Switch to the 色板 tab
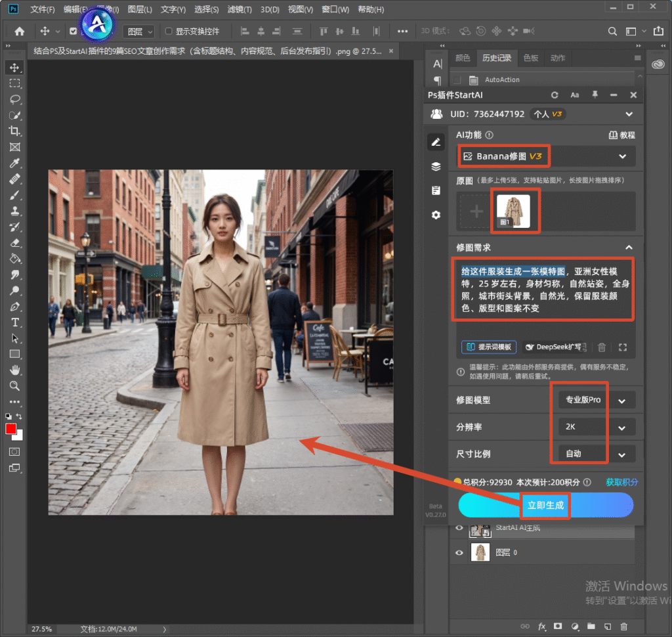The height and width of the screenshot is (637, 672). tap(530, 58)
